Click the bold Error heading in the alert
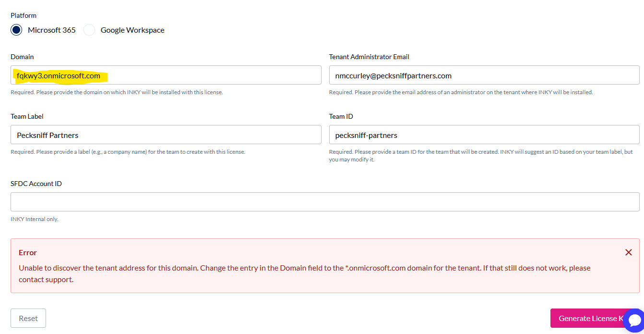This screenshot has height=334, width=644. (x=28, y=252)
